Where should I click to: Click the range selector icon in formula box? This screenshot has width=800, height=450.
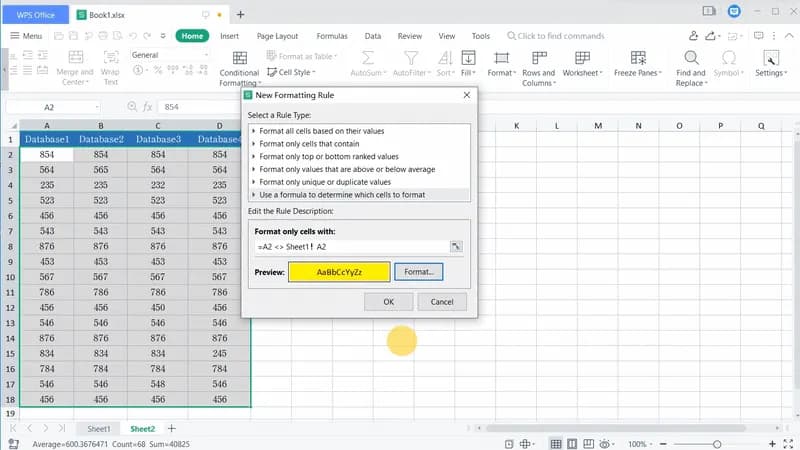click(456, 246)
